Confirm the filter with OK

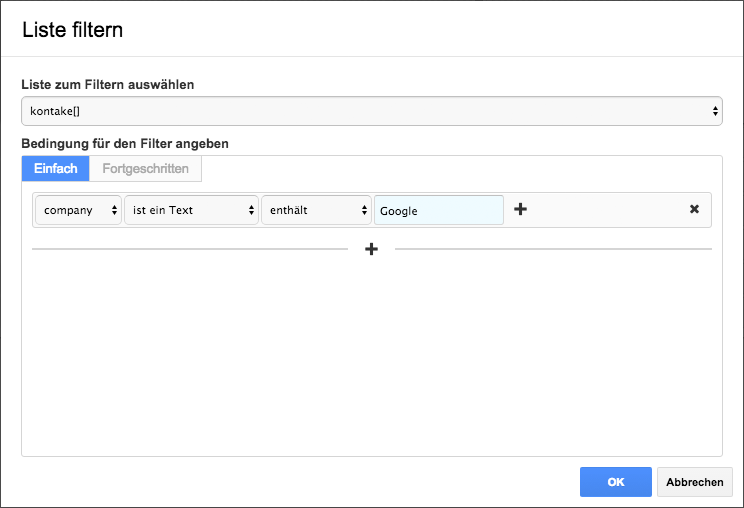(616, 482)
